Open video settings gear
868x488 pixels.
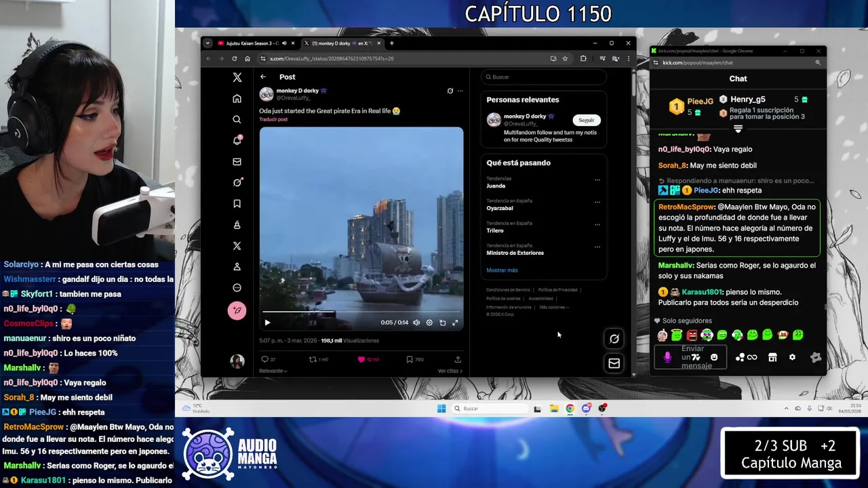click(x=429, y=323)
